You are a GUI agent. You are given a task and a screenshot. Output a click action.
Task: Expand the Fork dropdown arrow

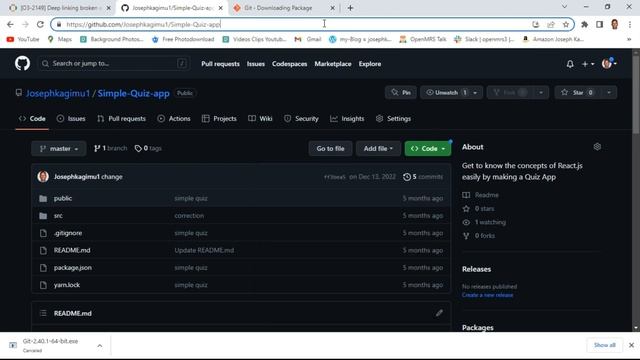541,93
